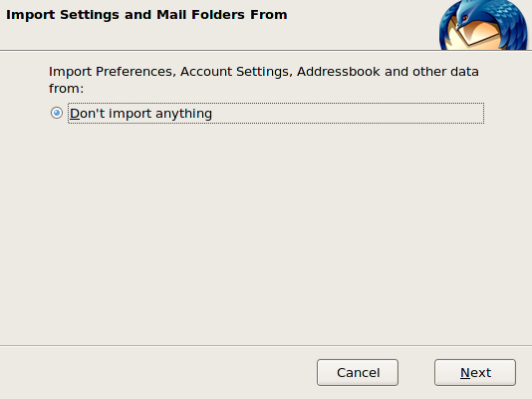
Task: Click the Thunderbird logo in the header
Action: 483,25
